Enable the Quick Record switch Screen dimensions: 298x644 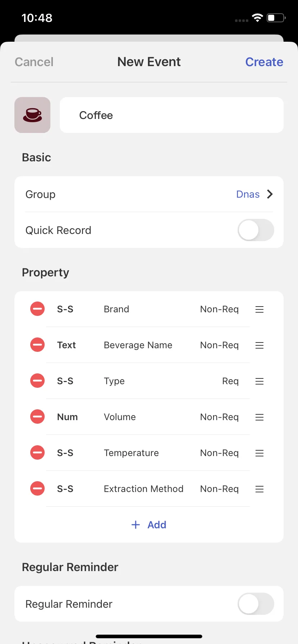(x=256, y=230)
